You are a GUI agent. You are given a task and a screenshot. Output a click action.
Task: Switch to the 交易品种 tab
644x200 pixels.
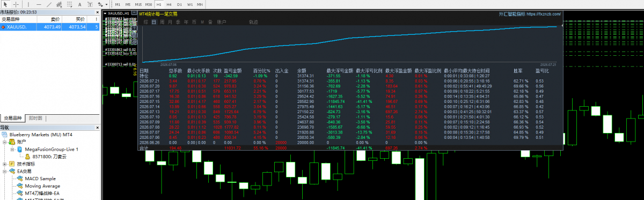pos(13,118)
